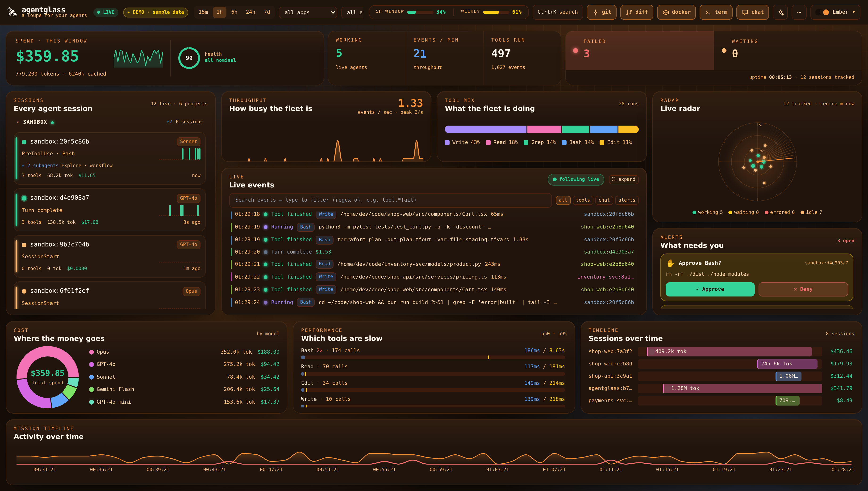Click the Sonnet model badge on sandbox:20f5c86b

click(x=188, y=142)
